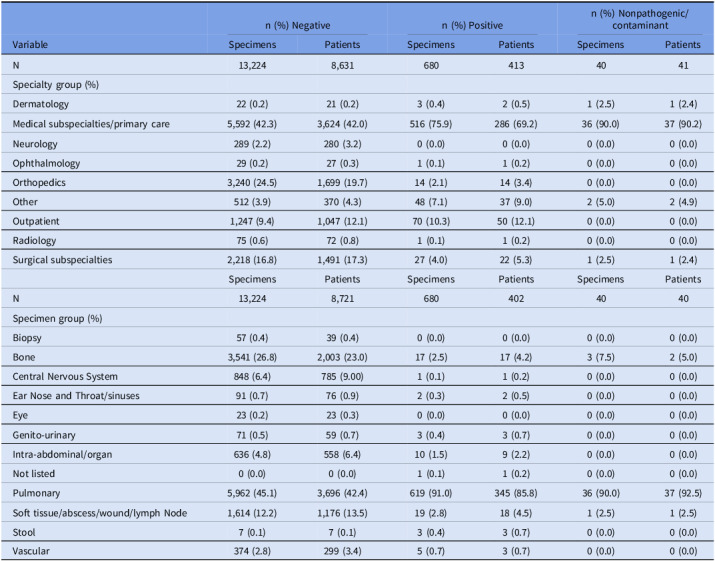Select the Specimen group (%) section label

pos(57,318)
